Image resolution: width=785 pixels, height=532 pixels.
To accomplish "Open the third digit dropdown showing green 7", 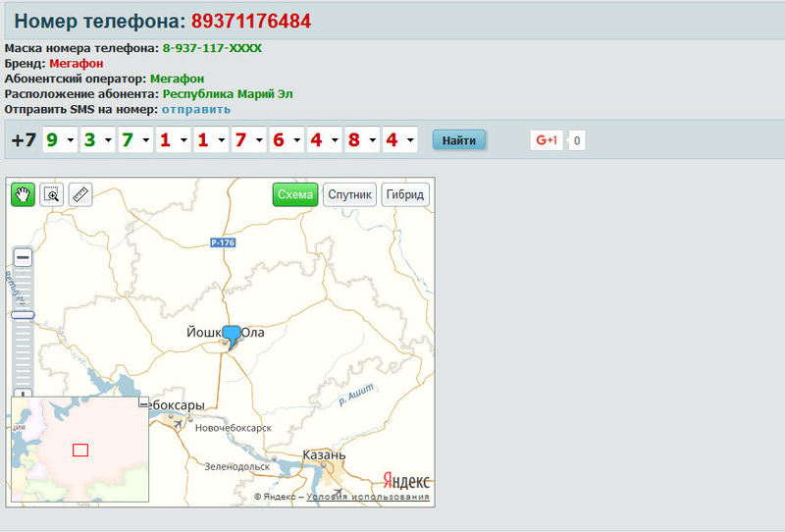I will click(135, 139).
